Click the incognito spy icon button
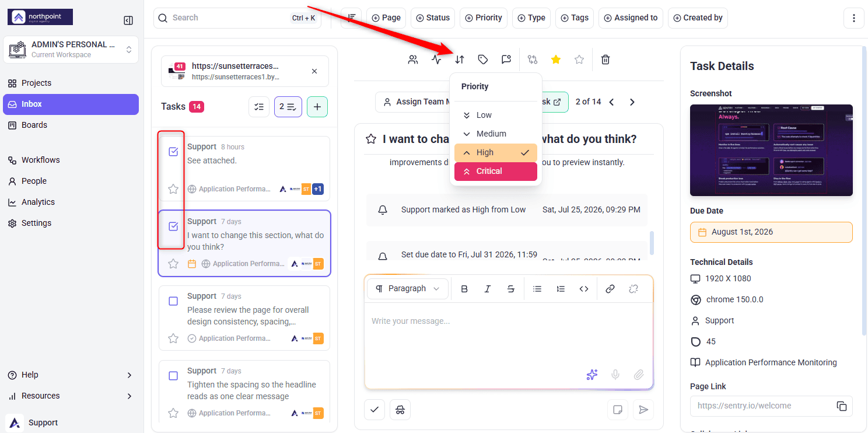Viewport: 868px width, 433px height. click(x=400, y=410)
